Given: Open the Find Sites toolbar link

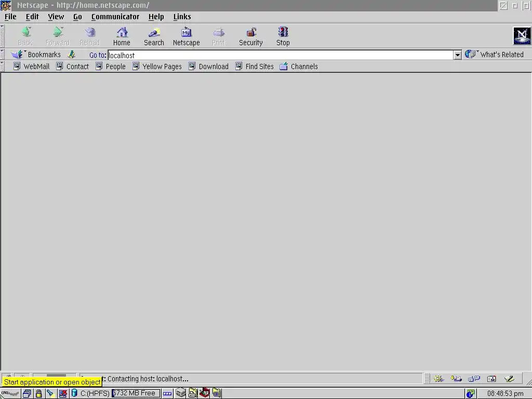Looking at the screenshot, I should click(x=255, y=66).
